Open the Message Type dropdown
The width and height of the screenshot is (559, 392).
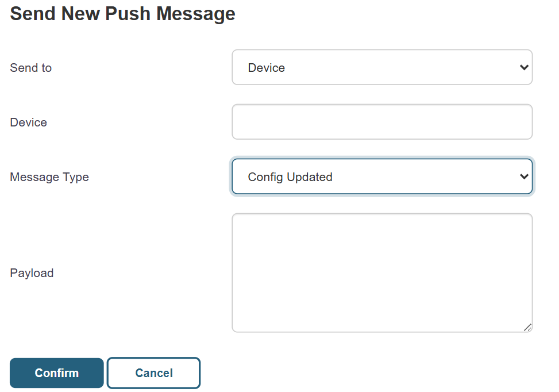pyautogui.click(x=382, y=176)
